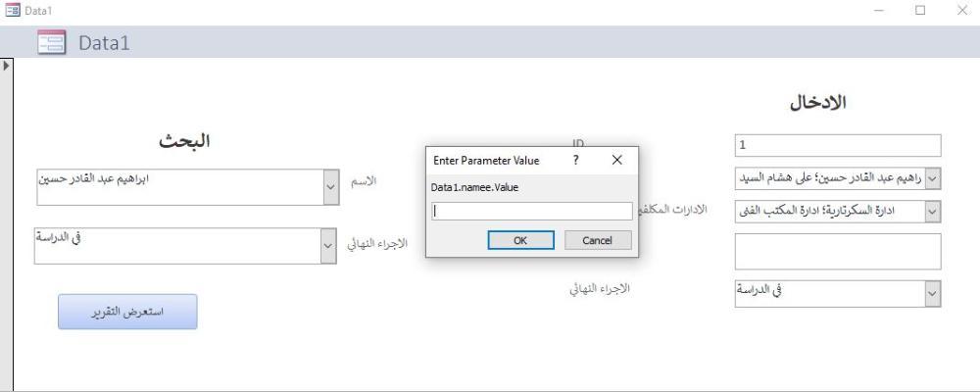
Task: Cancel the Enter Parameter Value prompt
Action: coord(598,240)
